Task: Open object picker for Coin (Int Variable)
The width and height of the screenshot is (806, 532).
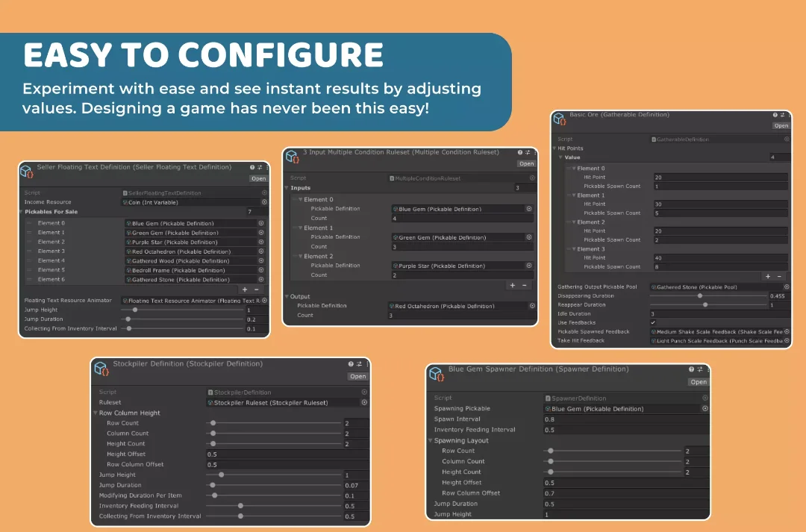Action: click(264, 202)
